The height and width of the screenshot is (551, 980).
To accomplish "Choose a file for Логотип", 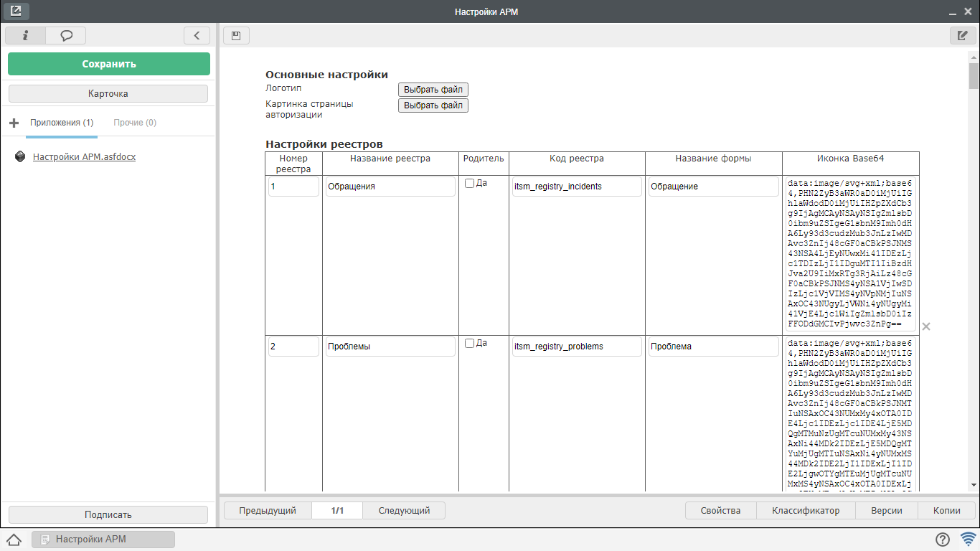I will click(x=433, y=90).
